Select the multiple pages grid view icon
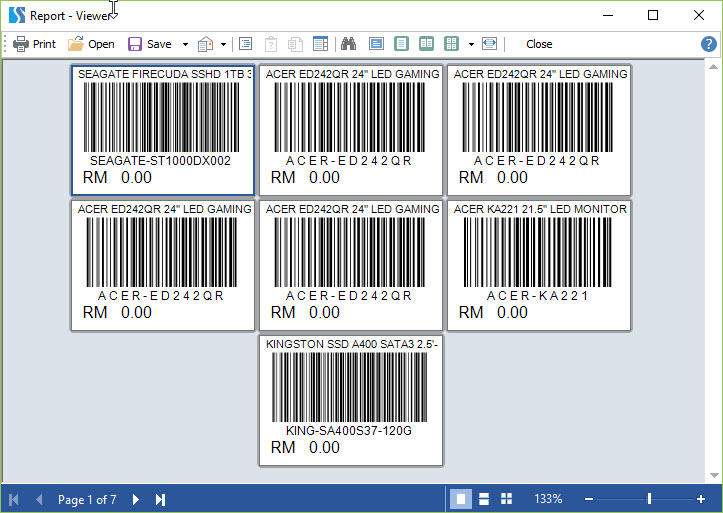 [451, 44]
